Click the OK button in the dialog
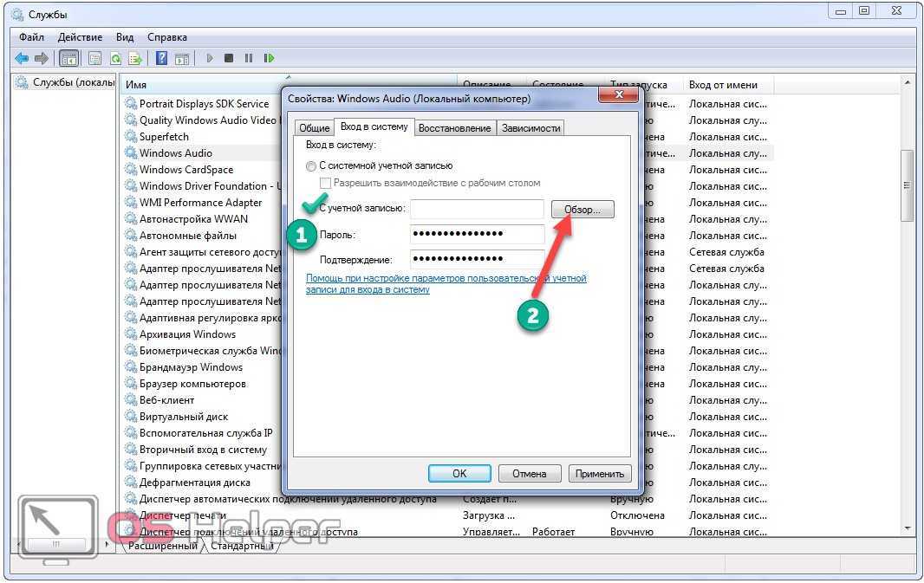 (x=459, y=474)
